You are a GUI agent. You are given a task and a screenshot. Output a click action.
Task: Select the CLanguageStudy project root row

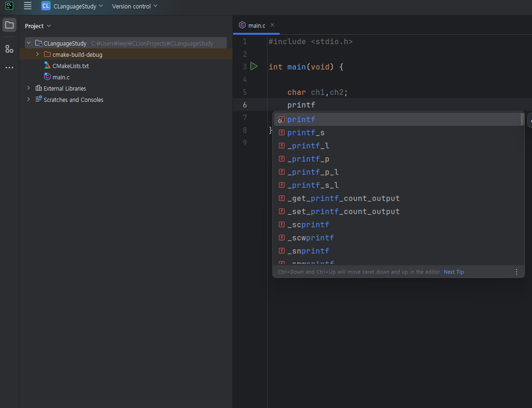(126, 43)
